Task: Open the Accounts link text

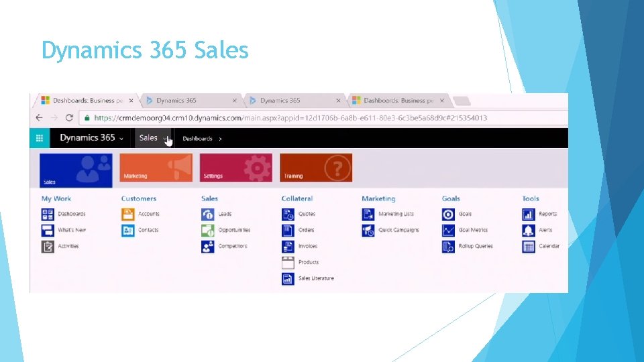Action: click(x=149, y=214)
